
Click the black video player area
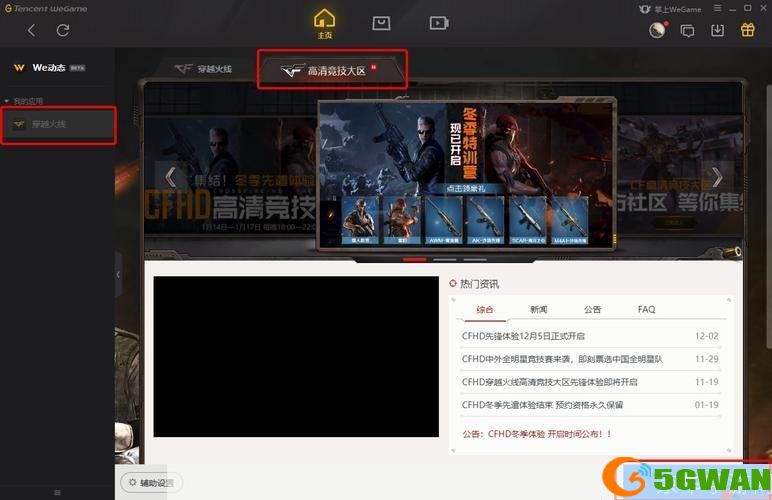296,356
